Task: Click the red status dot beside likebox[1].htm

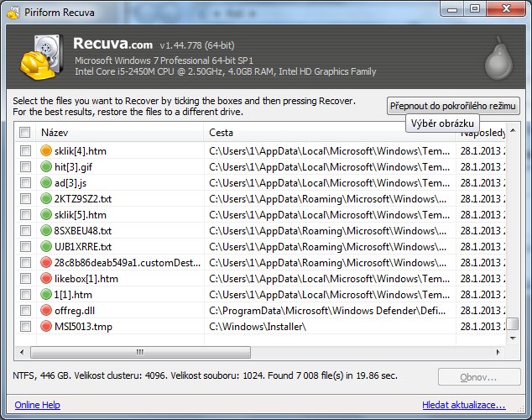Action: 46,278
